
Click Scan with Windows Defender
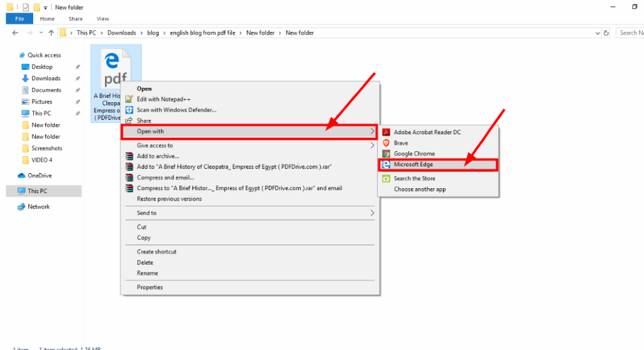click(177, 110)
